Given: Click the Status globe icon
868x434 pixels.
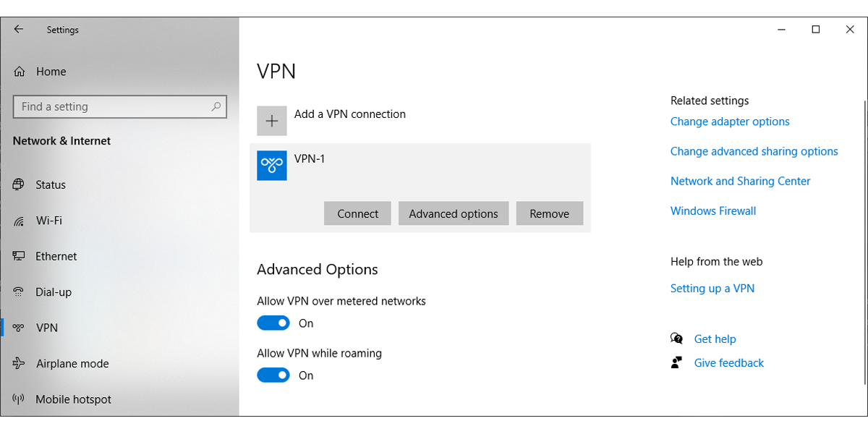Looking at the screenshot, I should click(x=20, y=184).
